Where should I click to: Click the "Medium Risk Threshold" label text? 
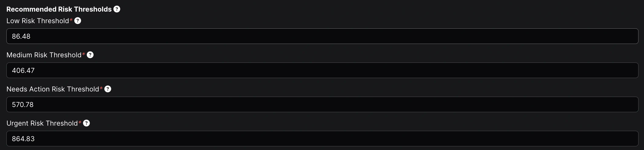pos(44,55)
